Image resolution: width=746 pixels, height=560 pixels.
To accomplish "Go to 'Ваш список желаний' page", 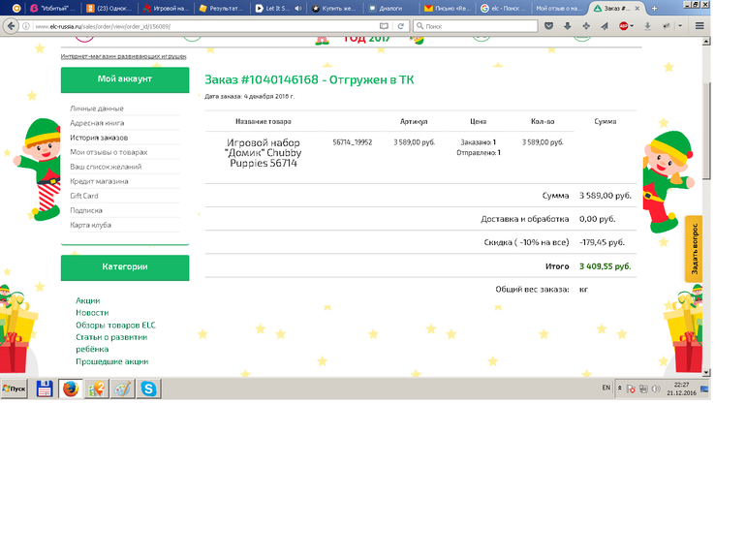I will pyautogui.click(x=106, y=167).
